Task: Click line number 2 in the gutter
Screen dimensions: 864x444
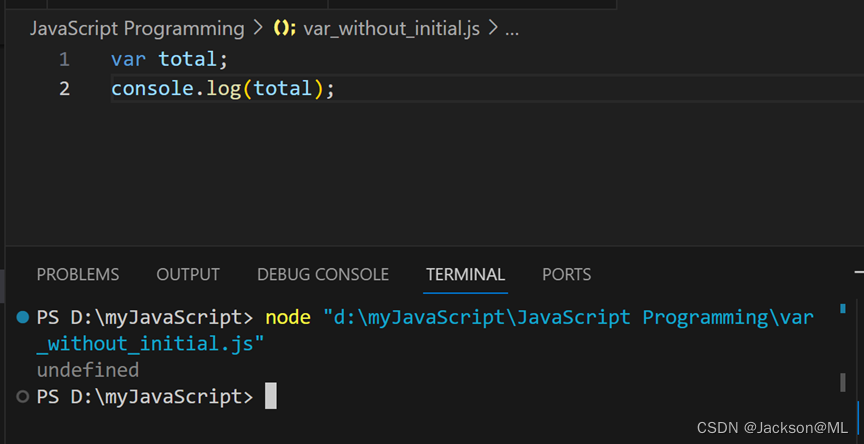Action: coord(64,89)
